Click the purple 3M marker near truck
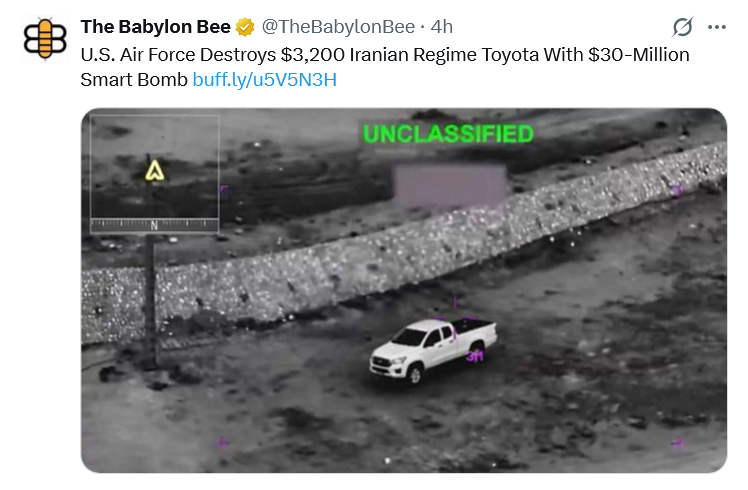Screen dimensions: 748x490 pyautogui.click(x=475, y=356)
